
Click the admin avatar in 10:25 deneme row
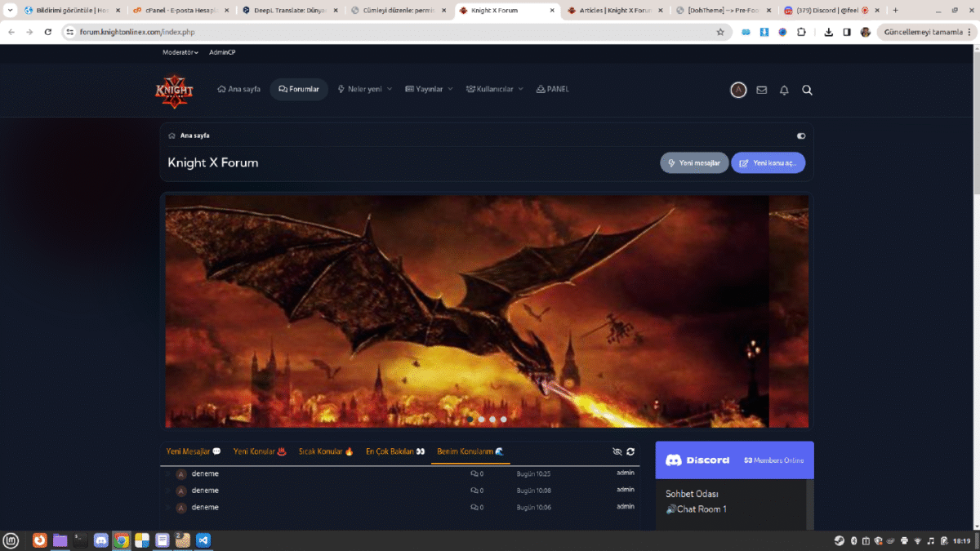click(180, 474)
